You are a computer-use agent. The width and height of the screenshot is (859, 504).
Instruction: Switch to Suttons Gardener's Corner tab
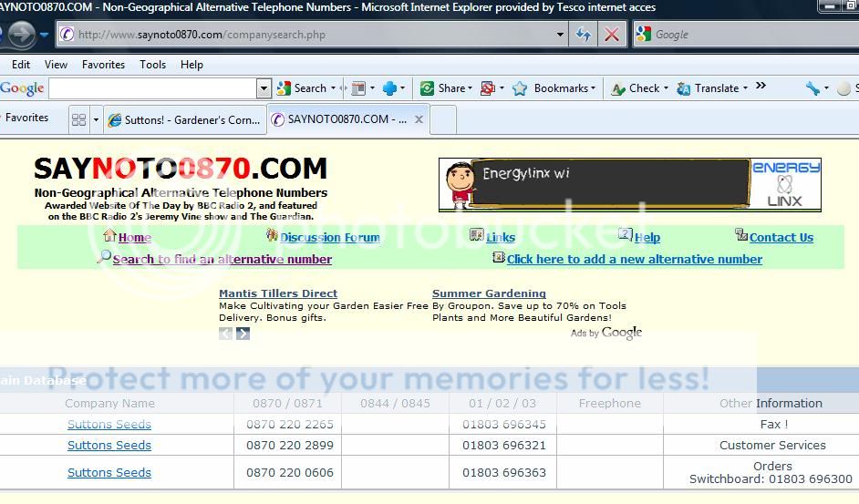(x=184, y=119)
